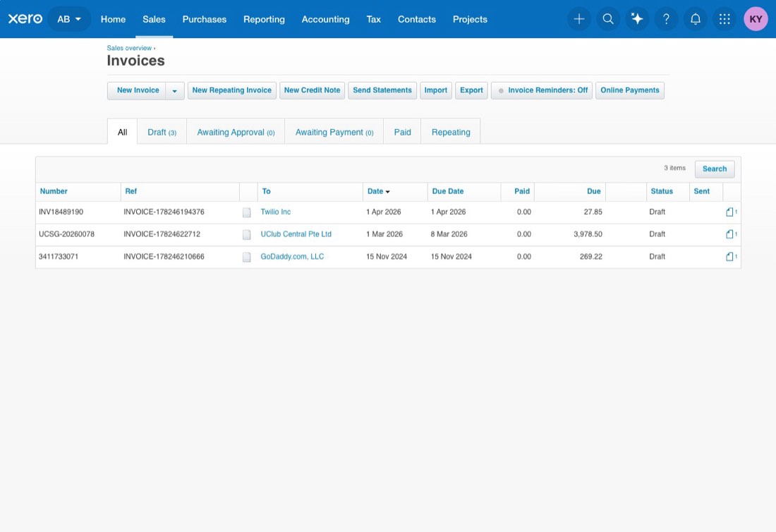776x532 pixels.
Task: Toggle Invoice Reminders: Off button
Action: pyautogui.click(x=541, y=90)
